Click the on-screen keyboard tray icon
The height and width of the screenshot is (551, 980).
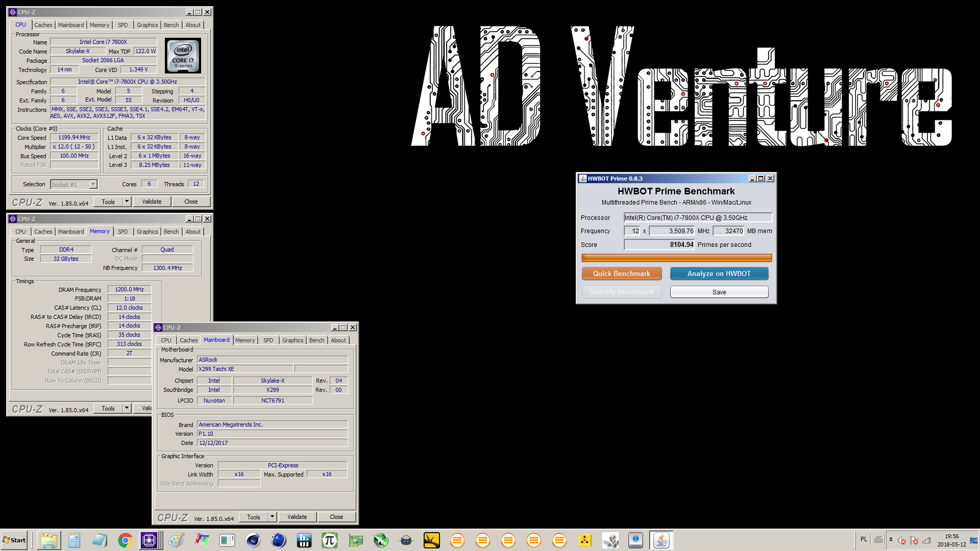878,540
